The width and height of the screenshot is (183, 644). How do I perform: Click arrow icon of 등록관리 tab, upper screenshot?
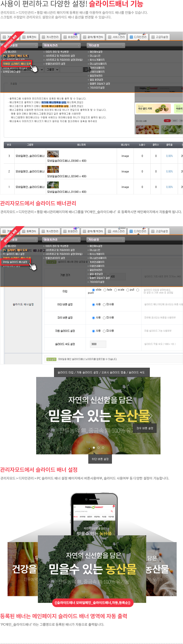pos(24,37)
